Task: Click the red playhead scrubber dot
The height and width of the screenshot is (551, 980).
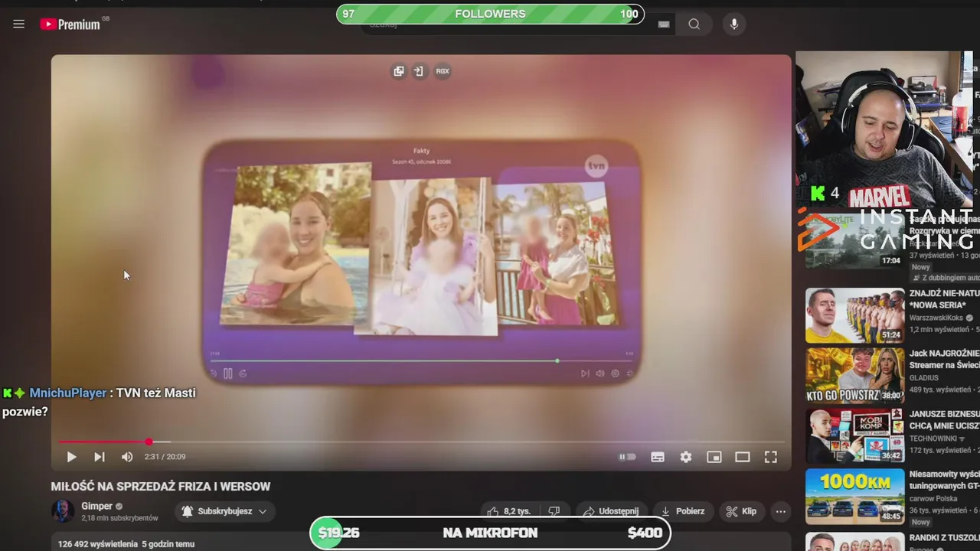Action: coord(149,442)
